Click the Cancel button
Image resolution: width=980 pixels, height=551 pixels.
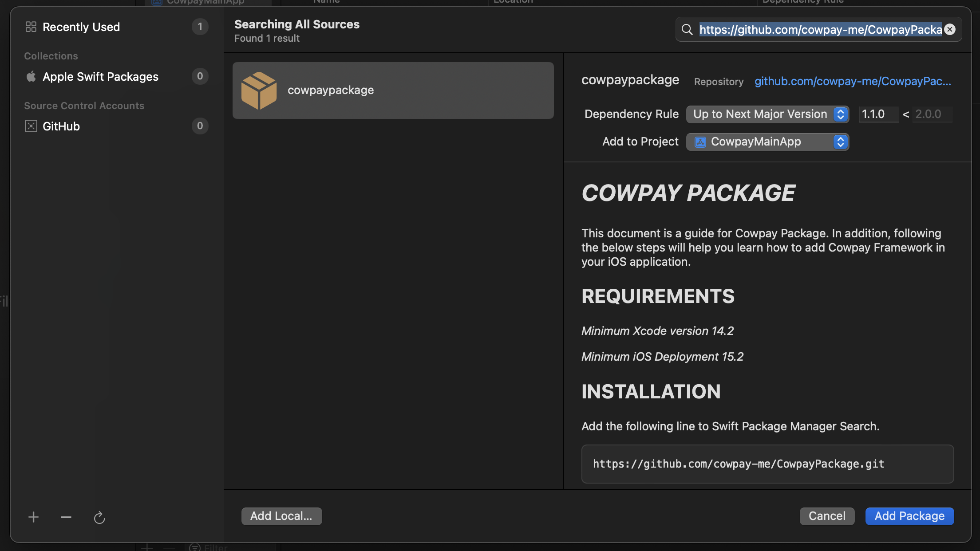[x=827, y=516]
